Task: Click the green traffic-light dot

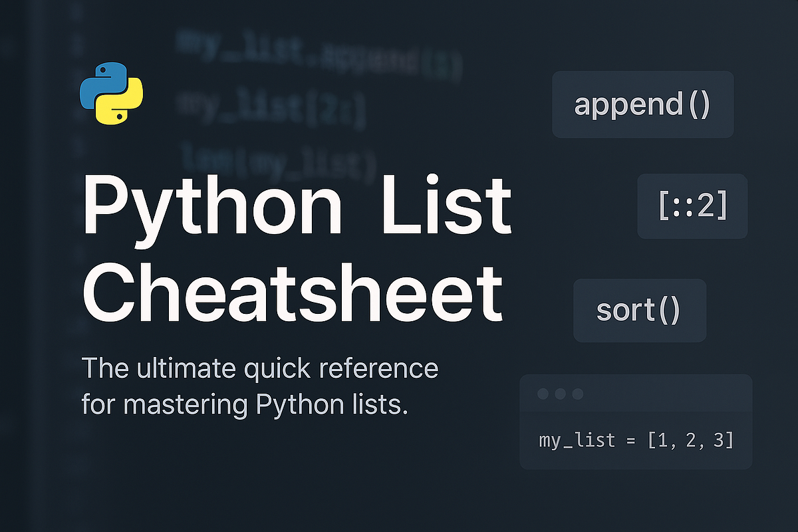Action: tap(577, 393)
